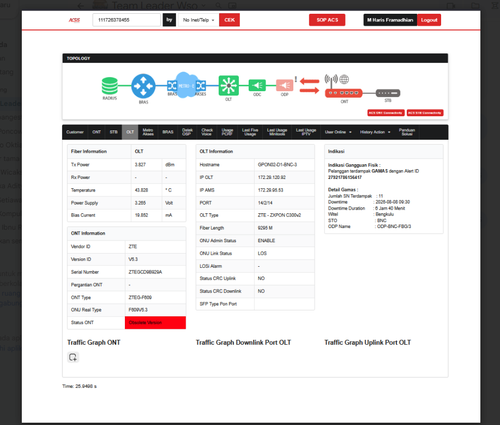Click the Temperature value 43.828
This screenshot has width=500, height=425.
click(141, 190)
